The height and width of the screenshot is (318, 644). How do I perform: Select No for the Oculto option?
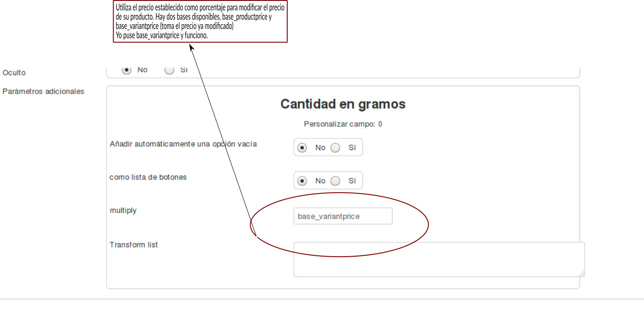tap(127, 70)
